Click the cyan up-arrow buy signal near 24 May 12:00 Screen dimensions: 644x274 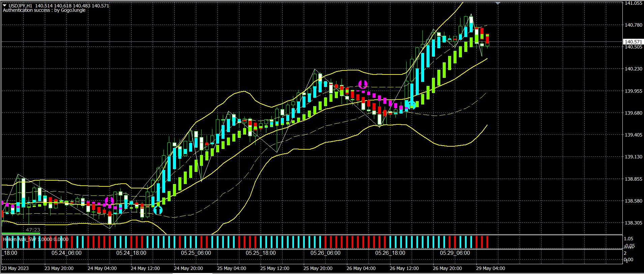pos(158,210)
